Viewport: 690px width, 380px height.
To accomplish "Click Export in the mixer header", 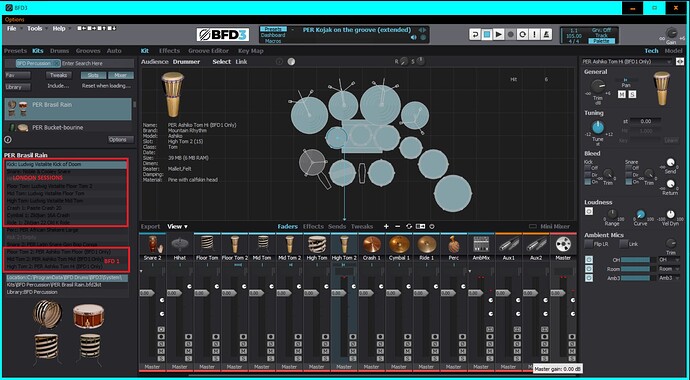I will coord(150,227).
